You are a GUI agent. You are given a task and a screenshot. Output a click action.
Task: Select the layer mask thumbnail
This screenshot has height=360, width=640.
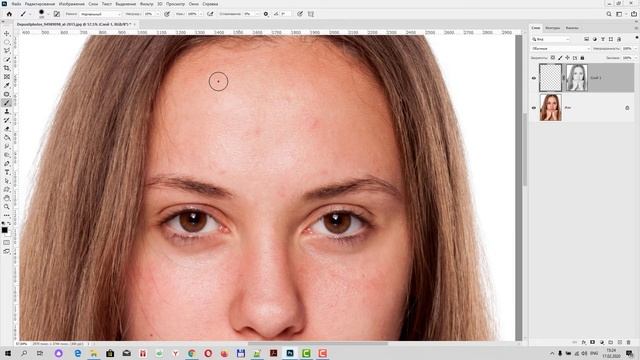577,78
